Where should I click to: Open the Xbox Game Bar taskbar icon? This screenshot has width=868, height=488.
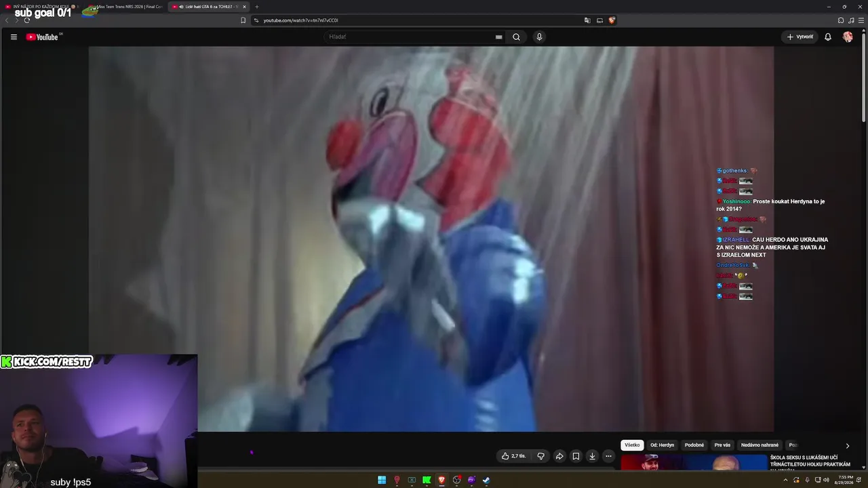pyautogui.click(x=412, y=480)
